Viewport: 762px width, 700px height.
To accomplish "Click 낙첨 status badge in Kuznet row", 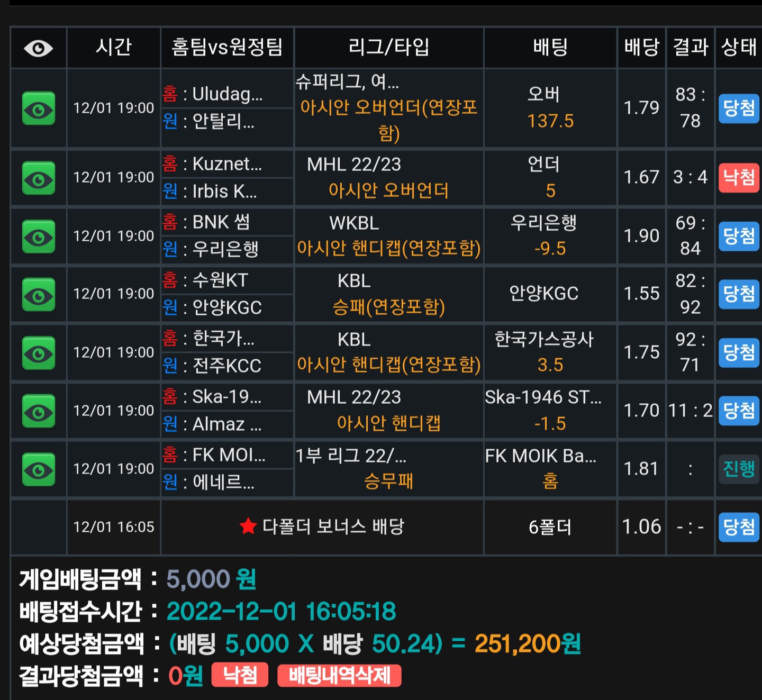I will [x=739, y=177].
